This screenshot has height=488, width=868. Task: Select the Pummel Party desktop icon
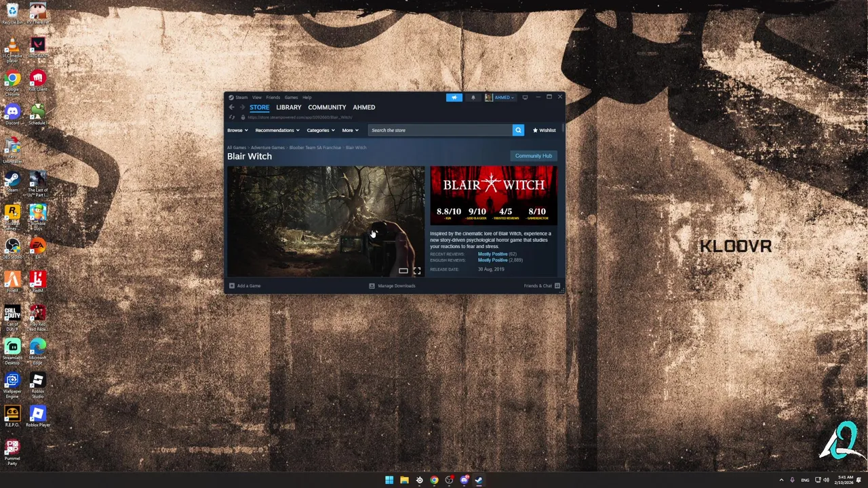[12, 452]
